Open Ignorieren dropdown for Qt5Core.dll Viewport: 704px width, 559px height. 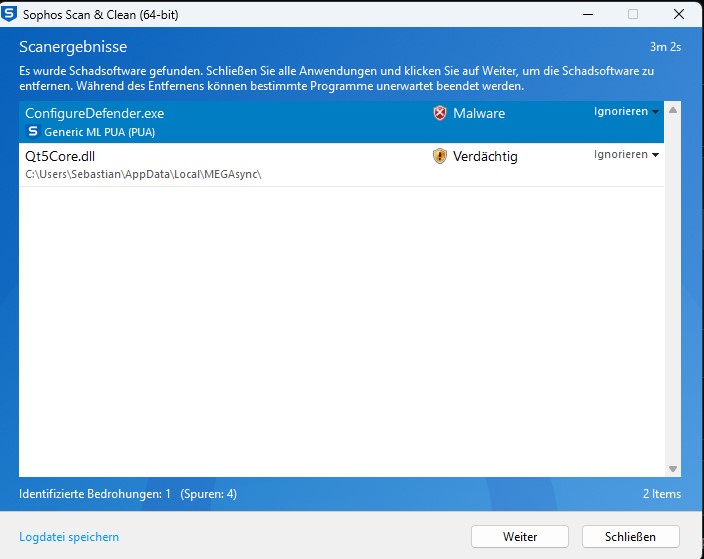coord(626,154)
